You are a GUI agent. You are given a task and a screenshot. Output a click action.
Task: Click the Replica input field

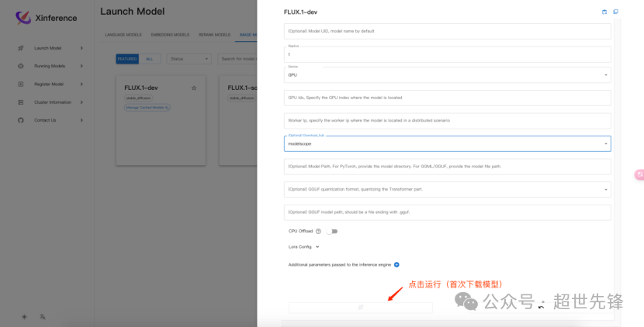447,54
